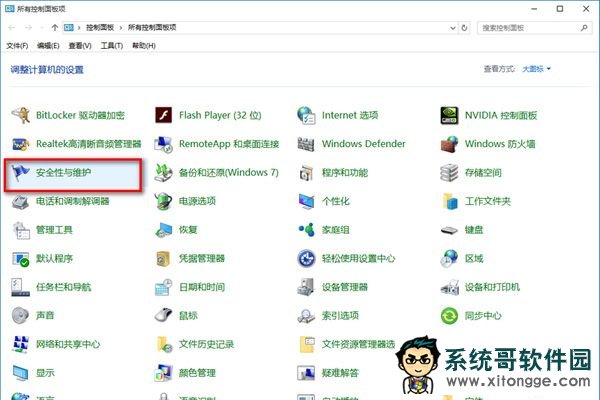Screen dimensions: 600x400
Task: Open the 文件(F) menu
Action: (17, 46)
